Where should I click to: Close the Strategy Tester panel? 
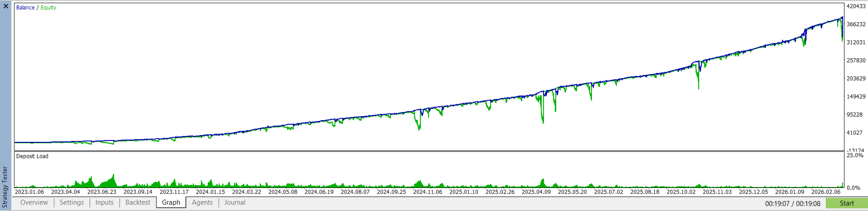6,6
